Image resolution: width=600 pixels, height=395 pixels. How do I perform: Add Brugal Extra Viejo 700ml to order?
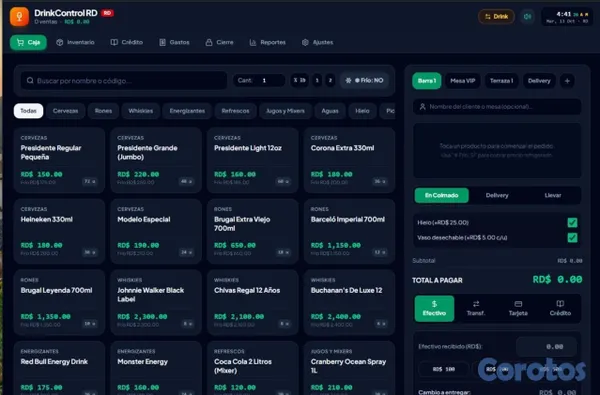point(253,232)
